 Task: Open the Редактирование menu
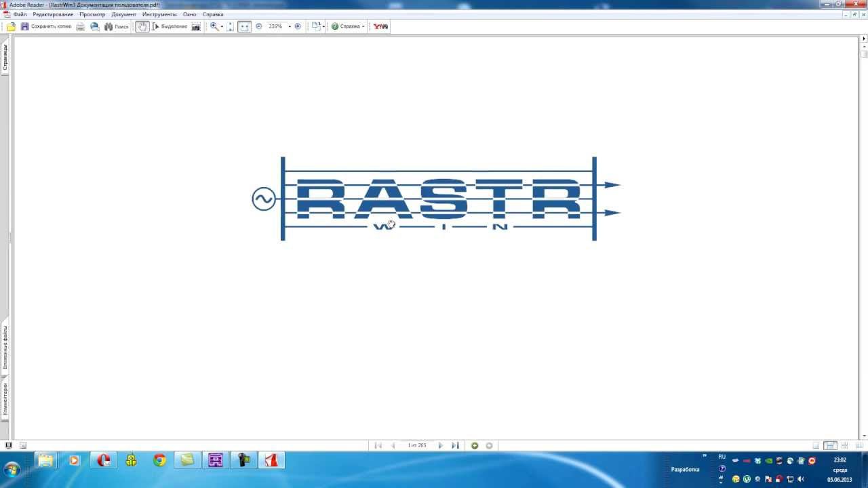53,14
